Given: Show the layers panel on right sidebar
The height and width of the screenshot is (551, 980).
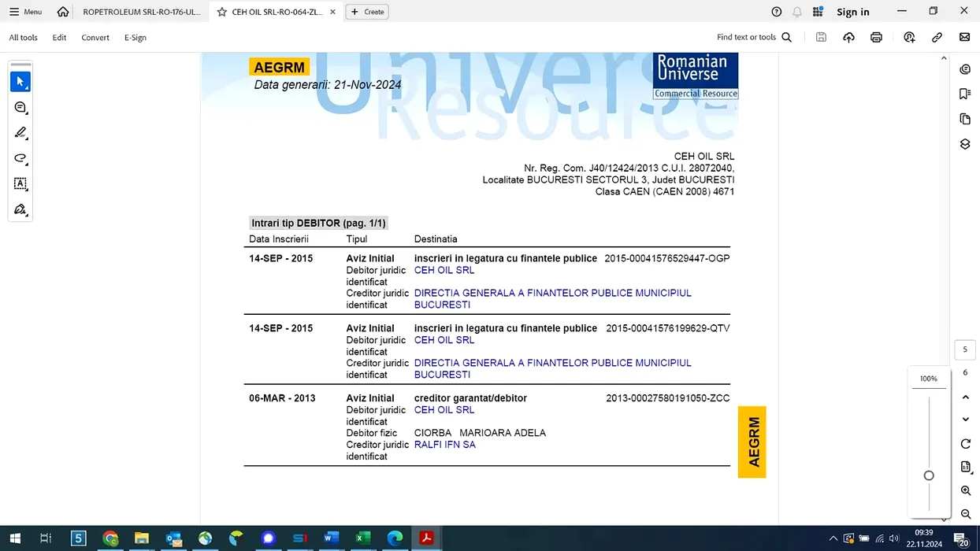Looking at the screenshot, I should [x=965, y=144].
